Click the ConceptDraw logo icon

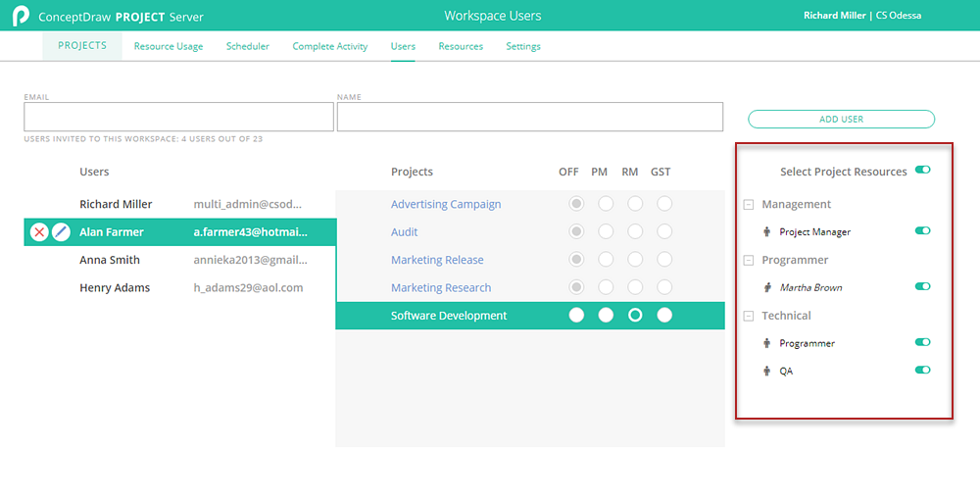(x=21, y=16)
